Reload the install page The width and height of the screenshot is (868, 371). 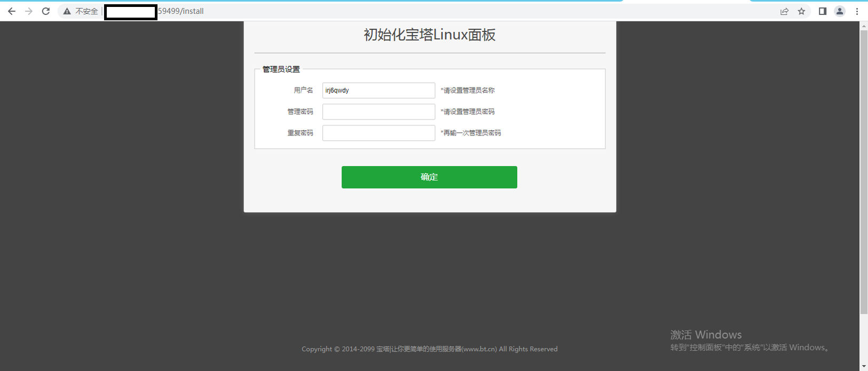46,11
